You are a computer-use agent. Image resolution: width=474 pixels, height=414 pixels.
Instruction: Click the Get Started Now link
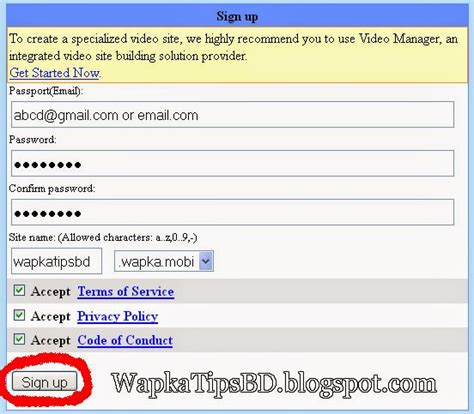pos(54,73)
